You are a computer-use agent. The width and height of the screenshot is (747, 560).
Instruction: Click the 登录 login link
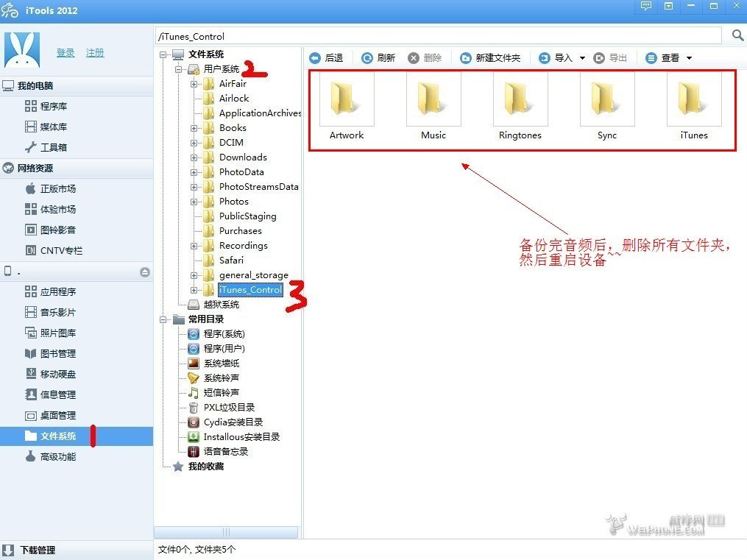pyautogui.click(x=66, y=53)
